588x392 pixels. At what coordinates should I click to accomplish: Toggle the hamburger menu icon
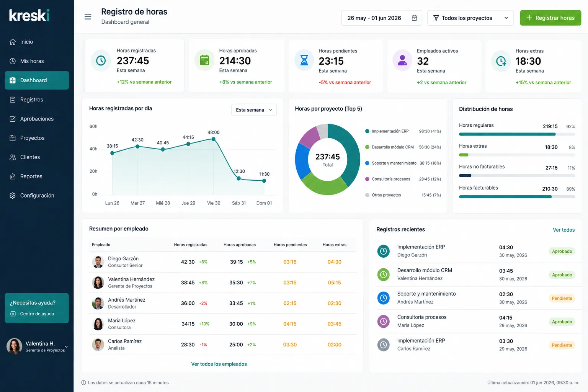click(88, 17)
